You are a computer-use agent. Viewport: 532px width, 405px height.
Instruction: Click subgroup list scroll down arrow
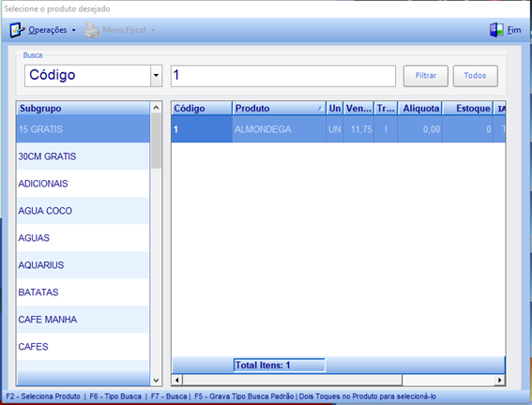pyautogui.click(x=156, y=381)
